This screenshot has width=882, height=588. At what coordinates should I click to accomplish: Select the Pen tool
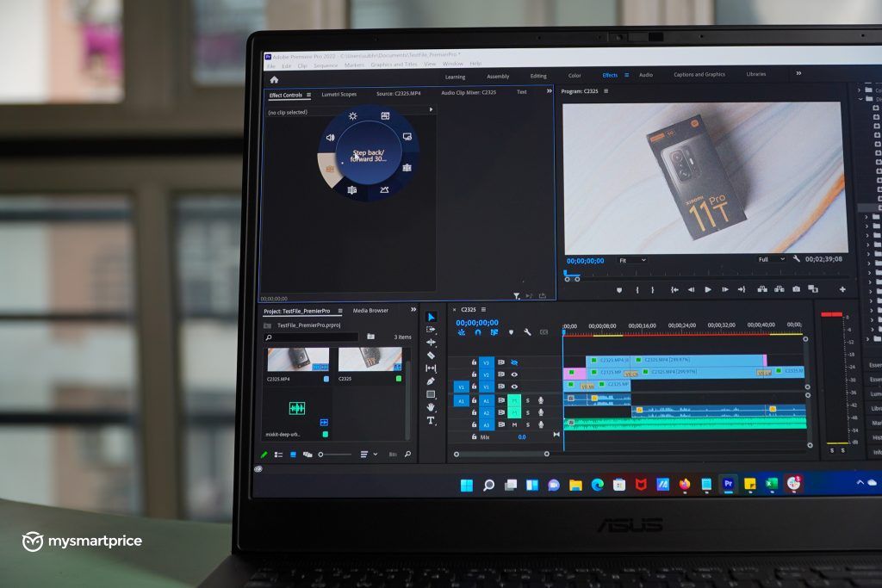(431, 381)
